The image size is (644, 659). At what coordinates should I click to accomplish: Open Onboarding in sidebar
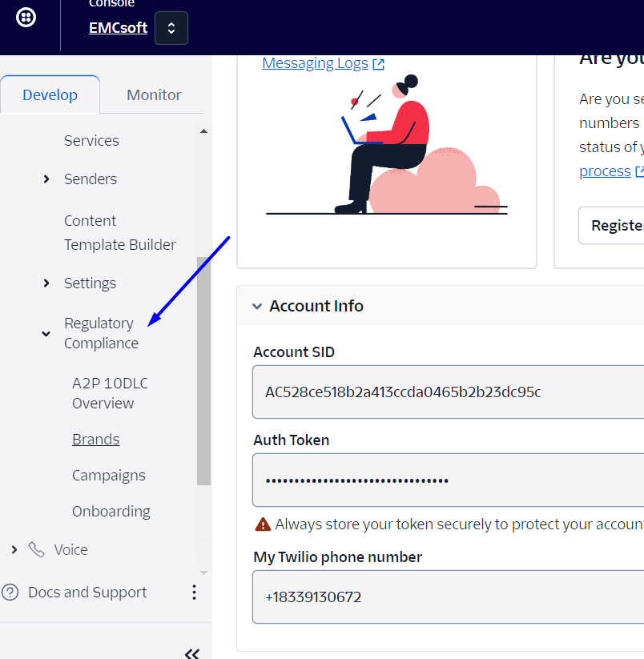pos(111,512)
